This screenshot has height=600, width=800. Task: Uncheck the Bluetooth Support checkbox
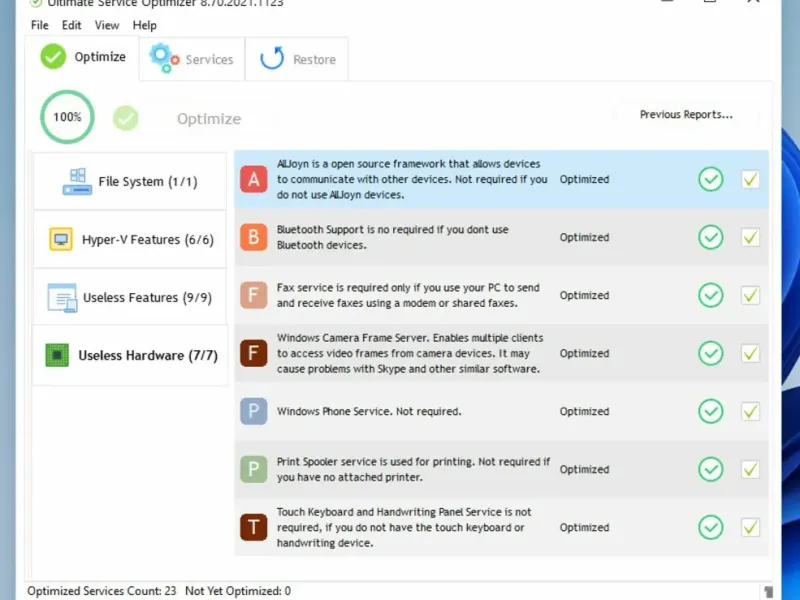coord(750,237)
